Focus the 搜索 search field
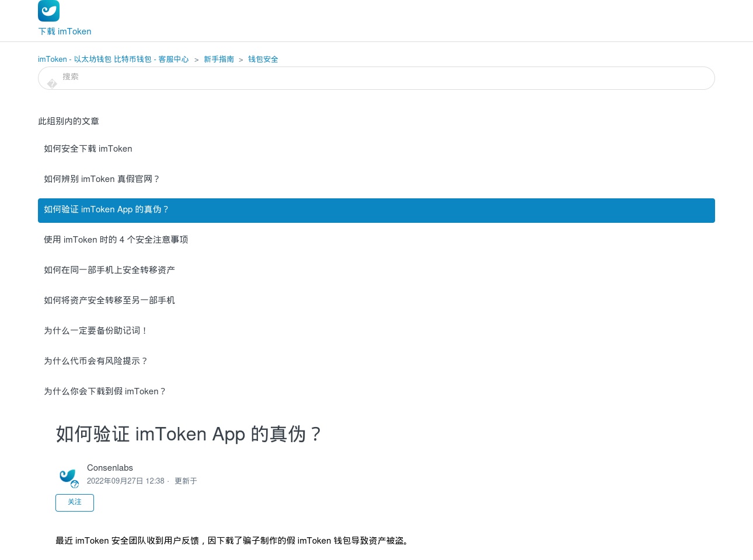Screen dimensions: 753x560 376,78
